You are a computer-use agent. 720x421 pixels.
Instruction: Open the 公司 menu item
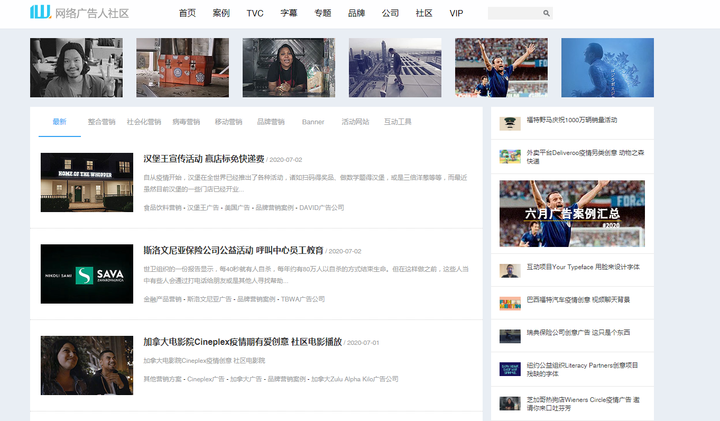tap(390, 13)
